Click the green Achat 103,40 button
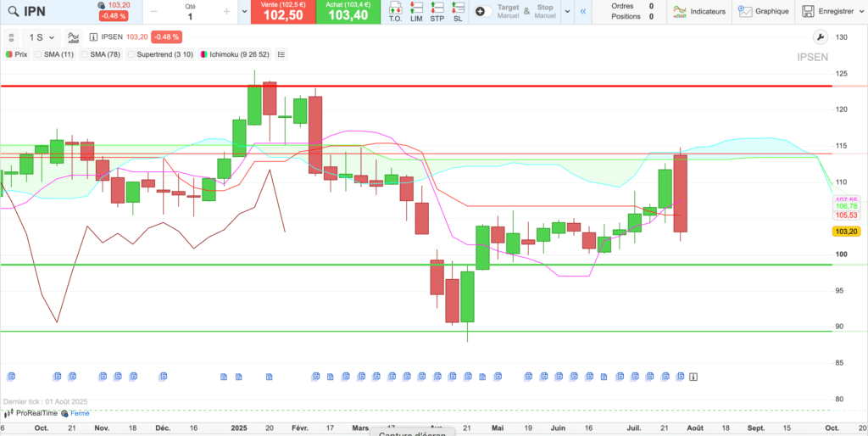Screen dimensions: 868x436 pos(348,12)
